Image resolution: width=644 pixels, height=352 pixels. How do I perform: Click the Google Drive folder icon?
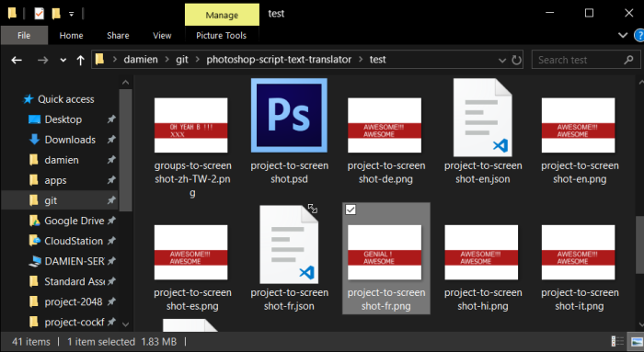tap(35, 221)
